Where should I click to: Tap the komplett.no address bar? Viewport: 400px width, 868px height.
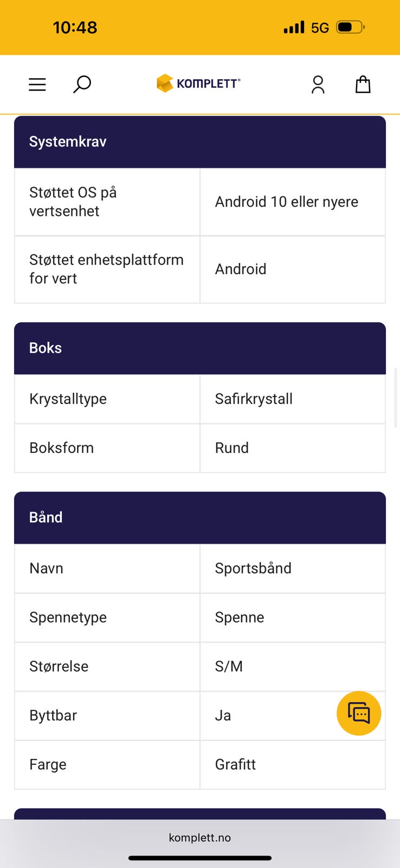click(200, 838)
